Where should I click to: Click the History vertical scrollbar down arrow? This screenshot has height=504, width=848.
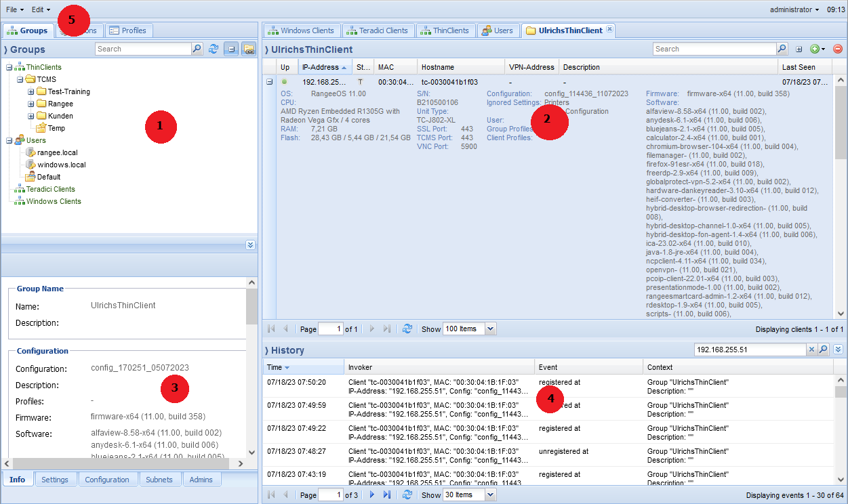841,479
